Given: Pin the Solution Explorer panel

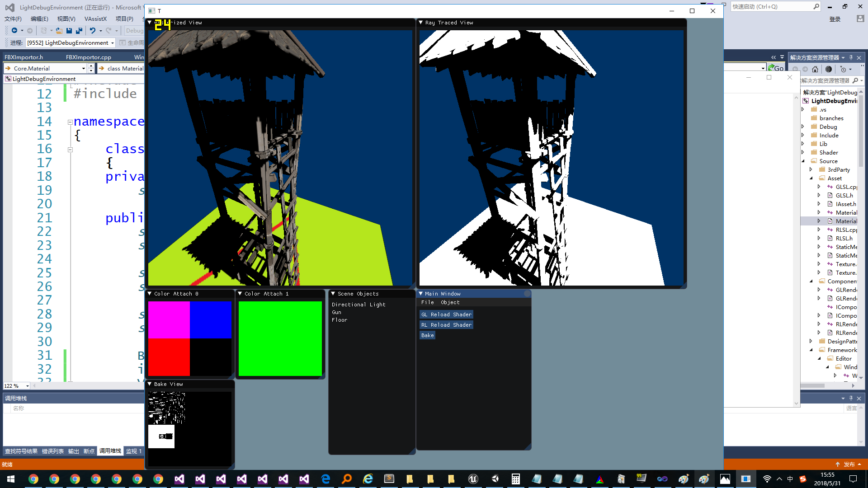Looking at the screenshot, I should point(851,57).
